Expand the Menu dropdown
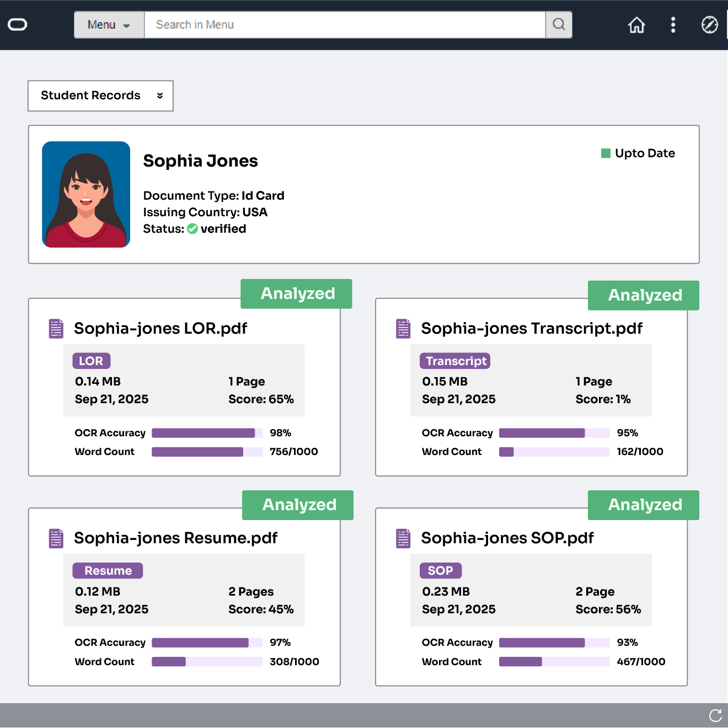This screenshot has height=728, width=728. pyautogui.click(x=109, y=25)
